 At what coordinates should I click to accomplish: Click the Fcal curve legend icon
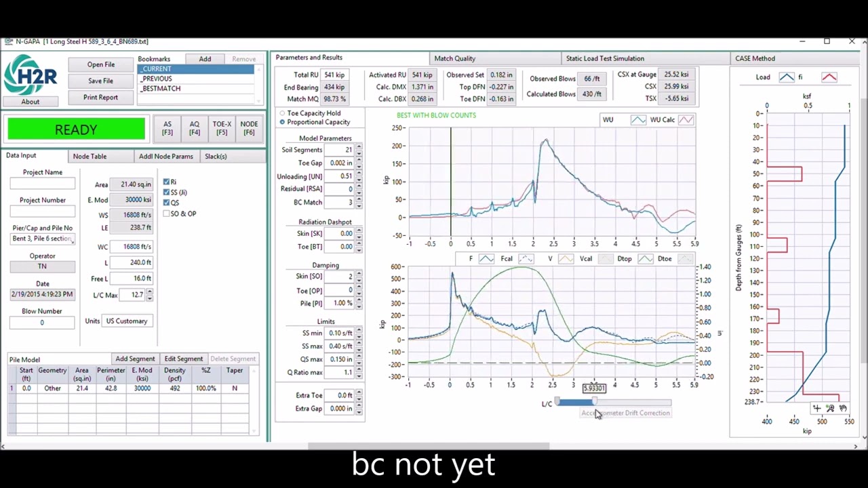click(x=526, y=259)
